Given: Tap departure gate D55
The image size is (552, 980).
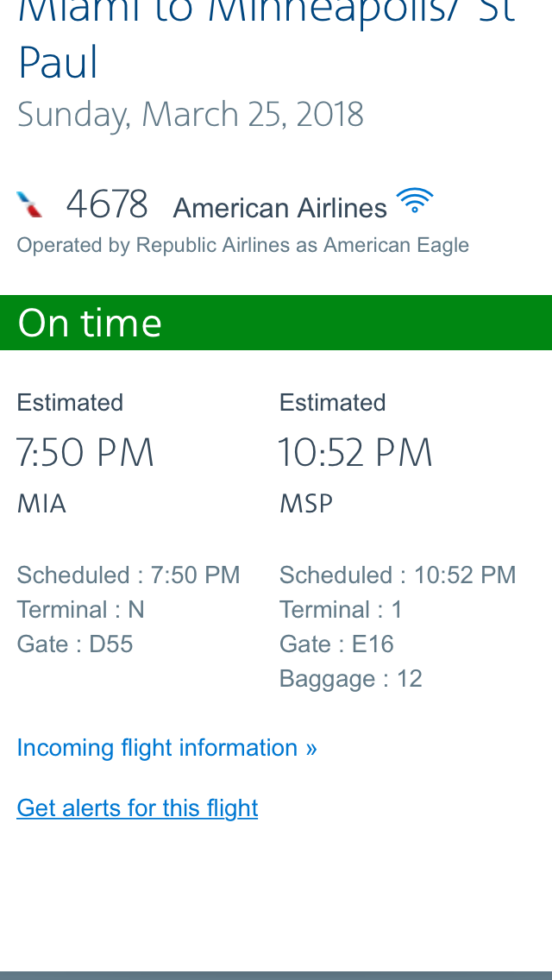Looking at the screenshot, I should (75, 644).
